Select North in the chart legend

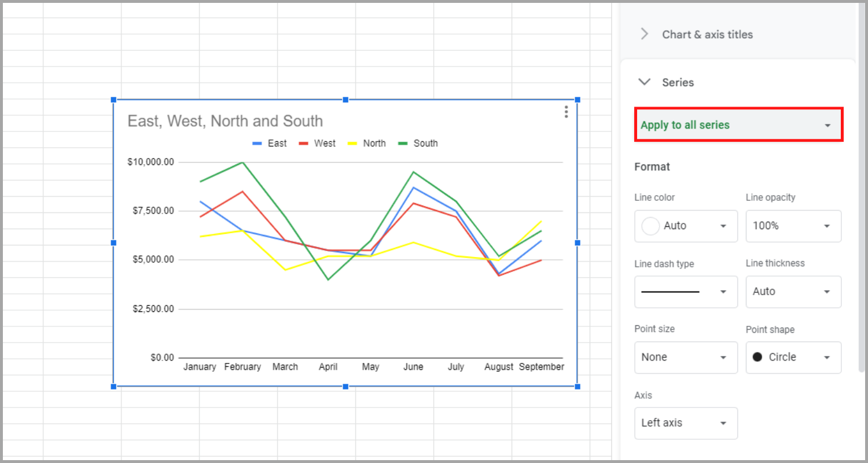coord(374,143)
